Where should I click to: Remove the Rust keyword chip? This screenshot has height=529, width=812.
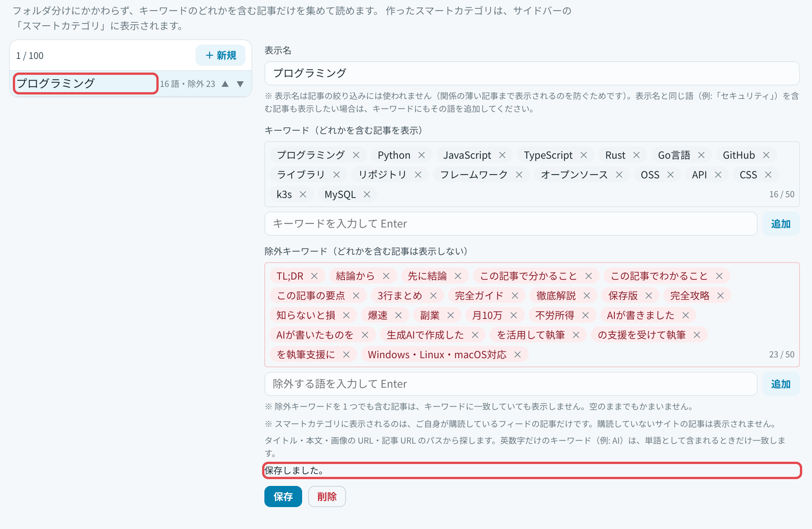(636, 155)
